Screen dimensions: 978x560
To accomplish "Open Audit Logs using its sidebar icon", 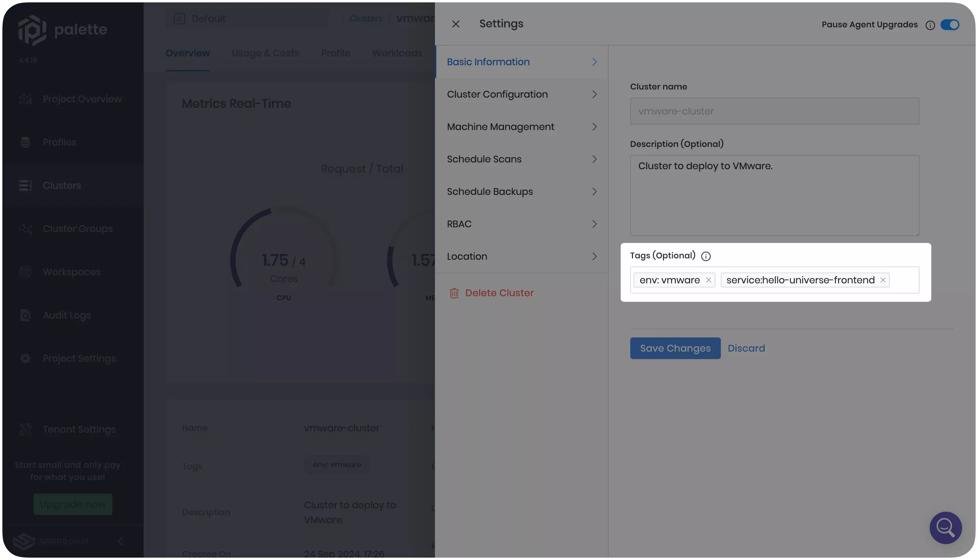I will 25,315.
